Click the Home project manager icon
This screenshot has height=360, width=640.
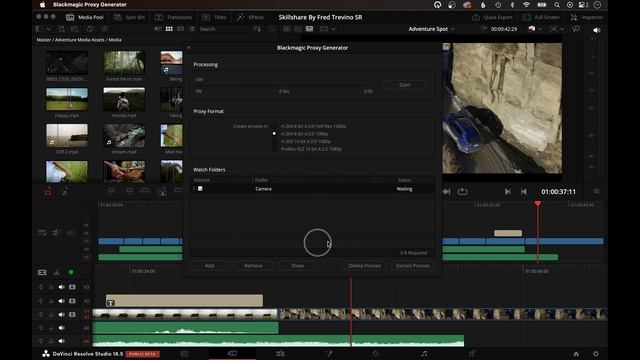(576, 354)
